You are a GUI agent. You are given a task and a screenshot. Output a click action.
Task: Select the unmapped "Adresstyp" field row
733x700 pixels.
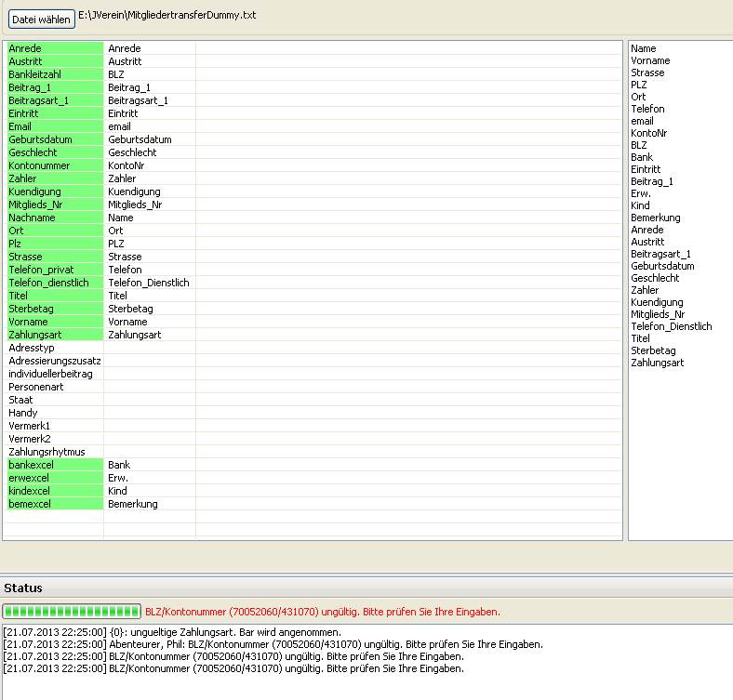54,348
